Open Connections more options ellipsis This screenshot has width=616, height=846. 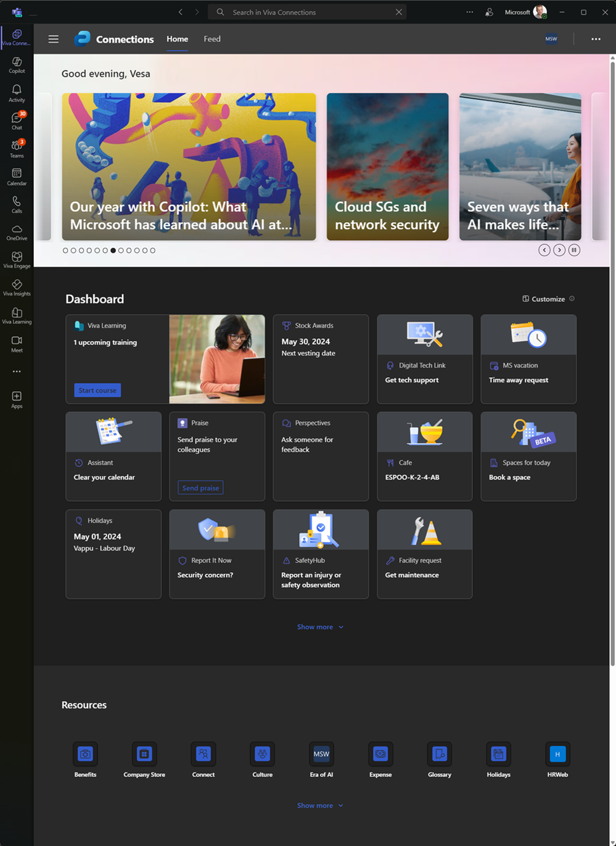596,39
